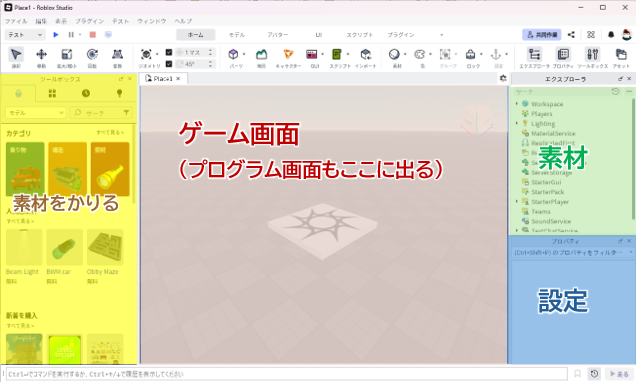Toggle the Explorer (エクスプローラ) panel icon
This screenshot has width=636, height=382.
pos(534,54)
